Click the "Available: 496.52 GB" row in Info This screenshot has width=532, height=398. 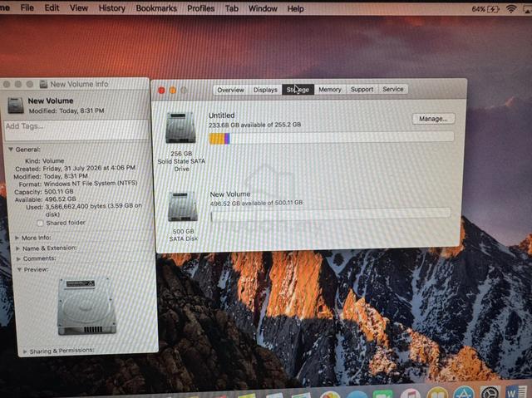click(45, 199)
